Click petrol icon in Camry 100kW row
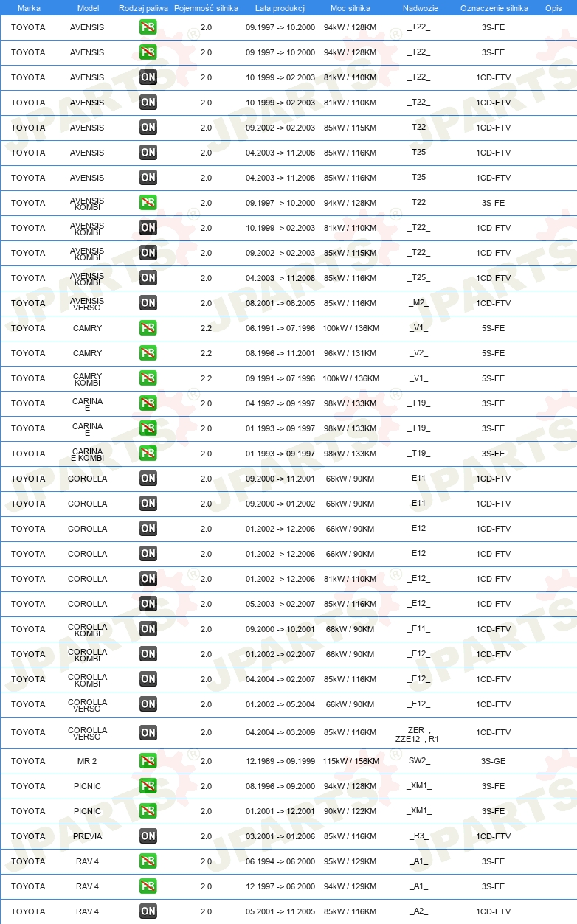The width and height of the screenshot is (577, 924). (148, 328)
